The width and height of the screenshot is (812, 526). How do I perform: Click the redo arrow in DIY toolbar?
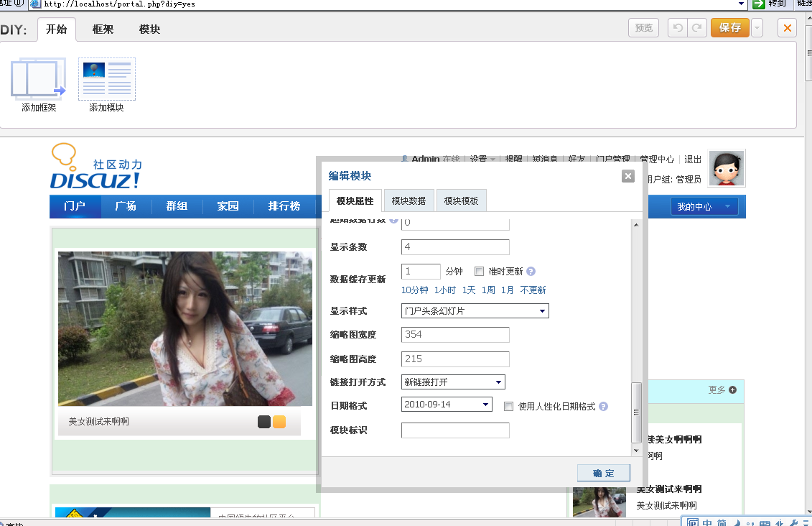point(697,27)
